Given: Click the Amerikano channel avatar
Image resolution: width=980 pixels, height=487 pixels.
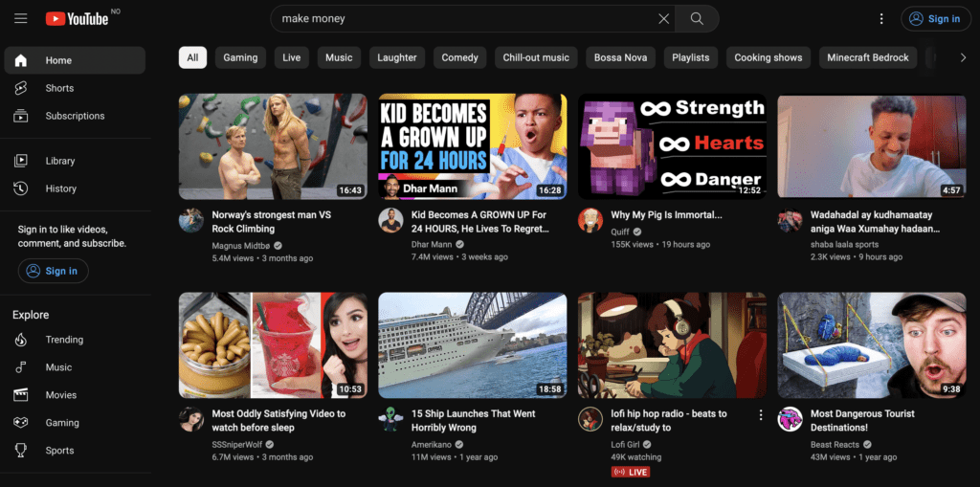Looking at the screenshot, I should pyautogui.click(x=390, y=419).
